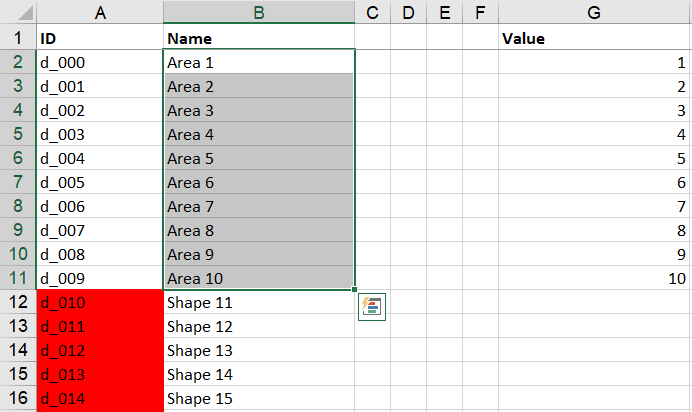Select the cell containing Shape 13
This screenshot has width=692, height=412.
(259, 350)
